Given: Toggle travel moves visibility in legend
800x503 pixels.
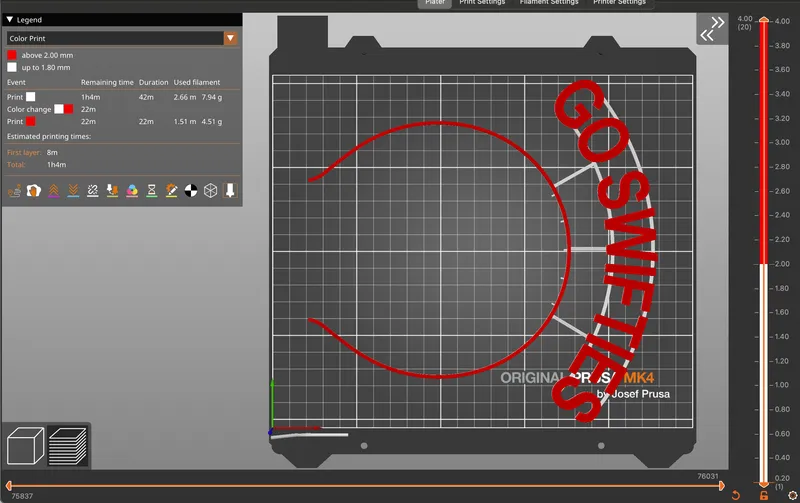Looking at the screenshot, I should pyautogui.click(x=14, y=191).
